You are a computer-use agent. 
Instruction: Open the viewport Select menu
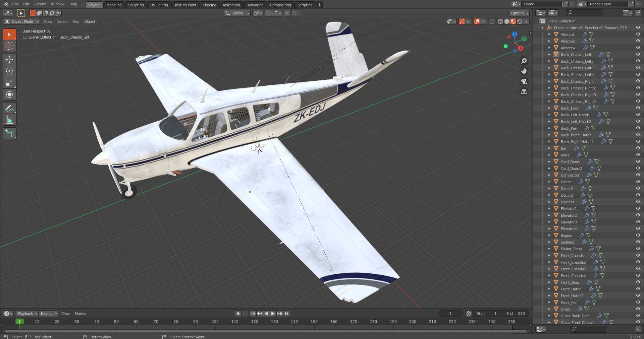coord(62,21)
